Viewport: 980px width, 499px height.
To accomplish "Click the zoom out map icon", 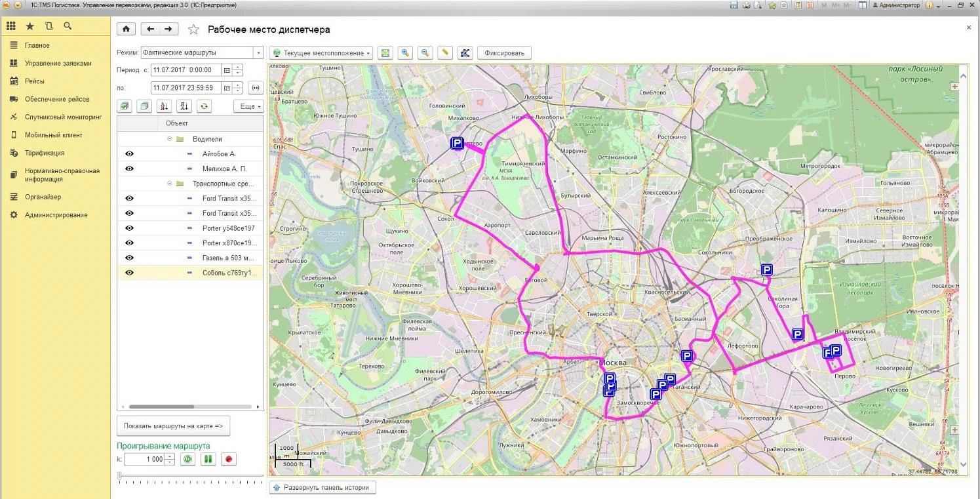I will 425,53.
